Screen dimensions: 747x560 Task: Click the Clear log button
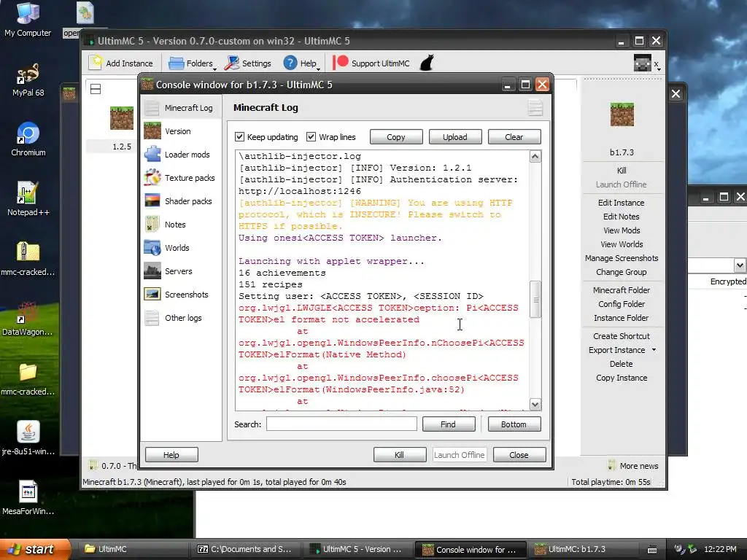point(514,136)
